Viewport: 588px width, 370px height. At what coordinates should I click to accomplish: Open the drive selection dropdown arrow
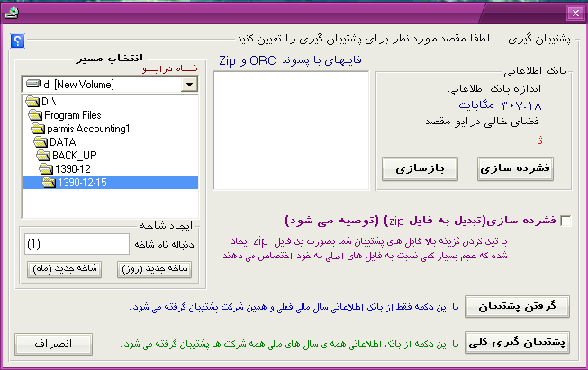point(189,85)
